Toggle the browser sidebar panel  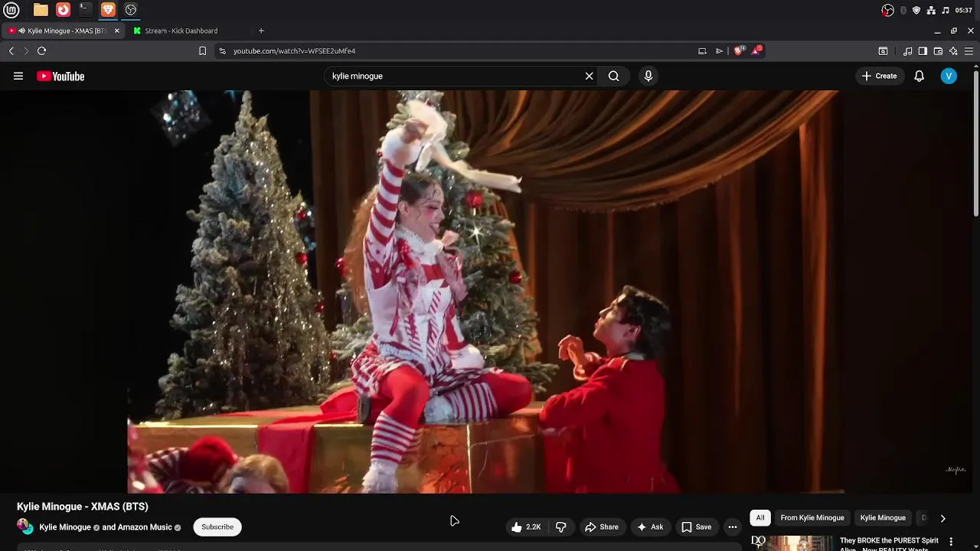click(x=923, y=51)
